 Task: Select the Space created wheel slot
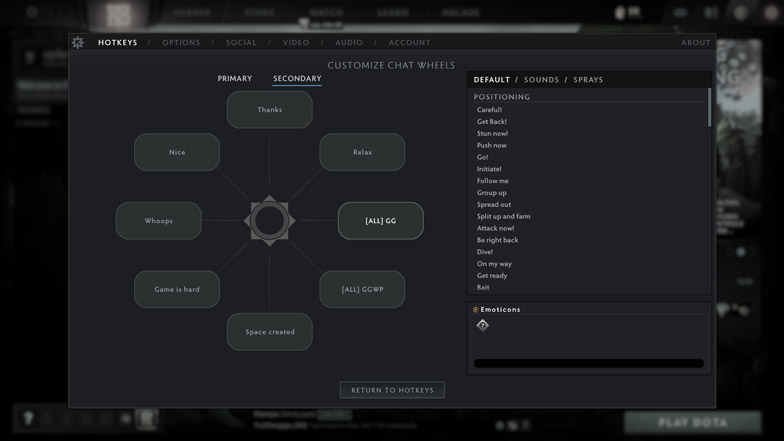coord(270,332)
